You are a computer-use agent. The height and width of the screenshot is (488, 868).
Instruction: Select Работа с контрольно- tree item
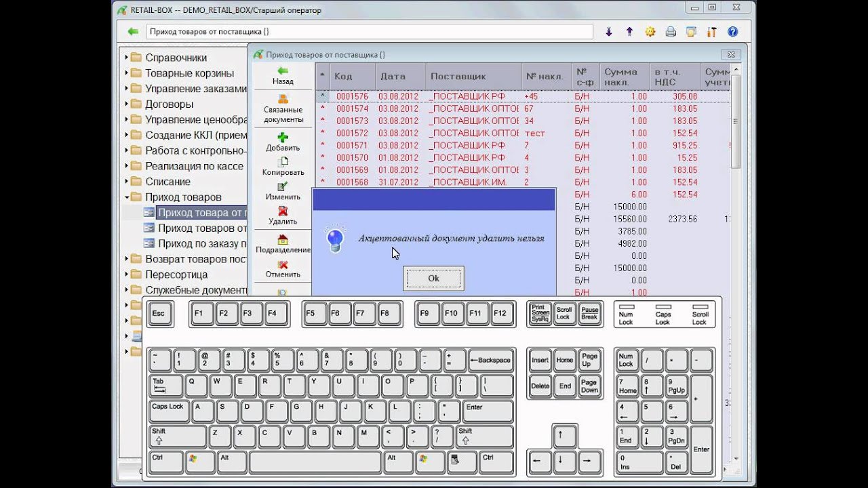[195, 150]
